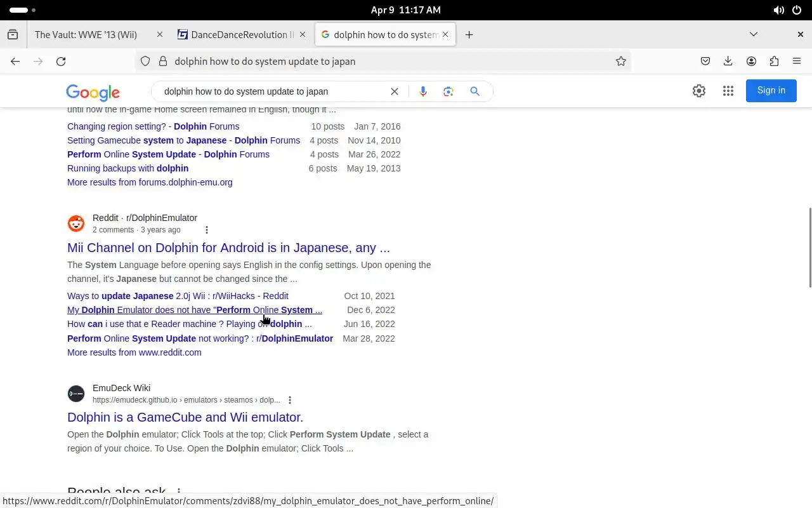
Task: Open the system volume indicator
Action: [778, 10]
